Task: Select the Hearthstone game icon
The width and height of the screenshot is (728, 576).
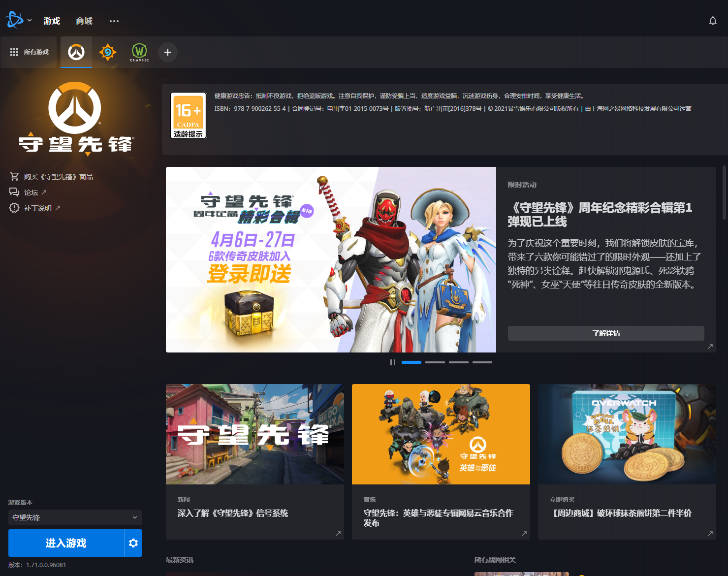Action: tap(108, 52)
